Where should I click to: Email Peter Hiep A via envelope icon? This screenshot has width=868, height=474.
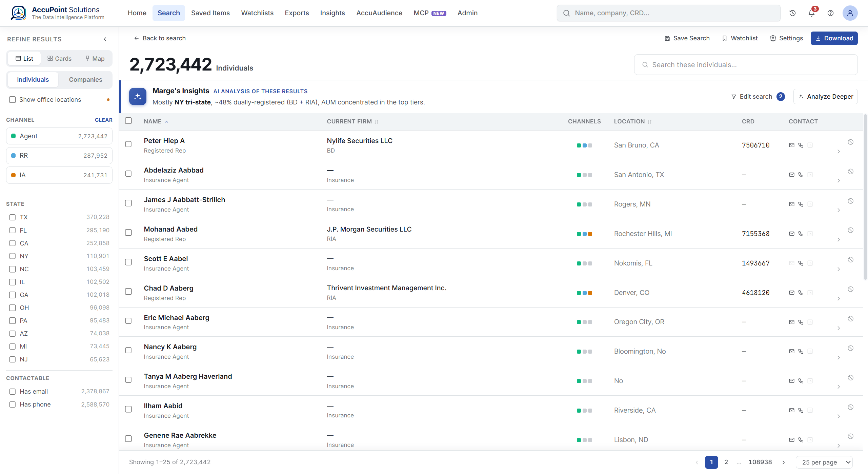(x=792, y=145)
